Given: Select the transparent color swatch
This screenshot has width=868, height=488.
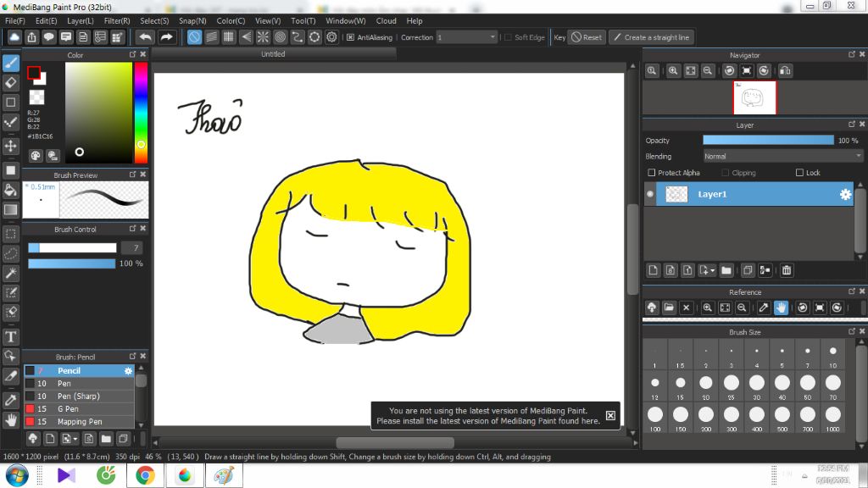Looking at the screenshot, I should pos(36,97).
